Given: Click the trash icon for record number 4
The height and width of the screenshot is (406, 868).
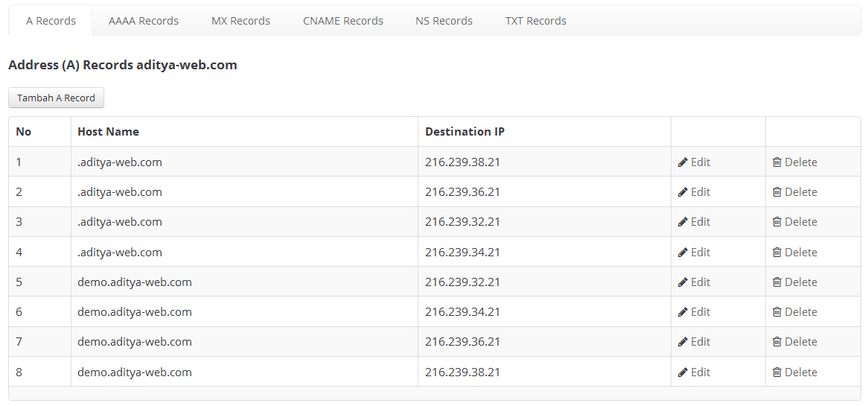Looking at the screenshot, I should 777,253.
